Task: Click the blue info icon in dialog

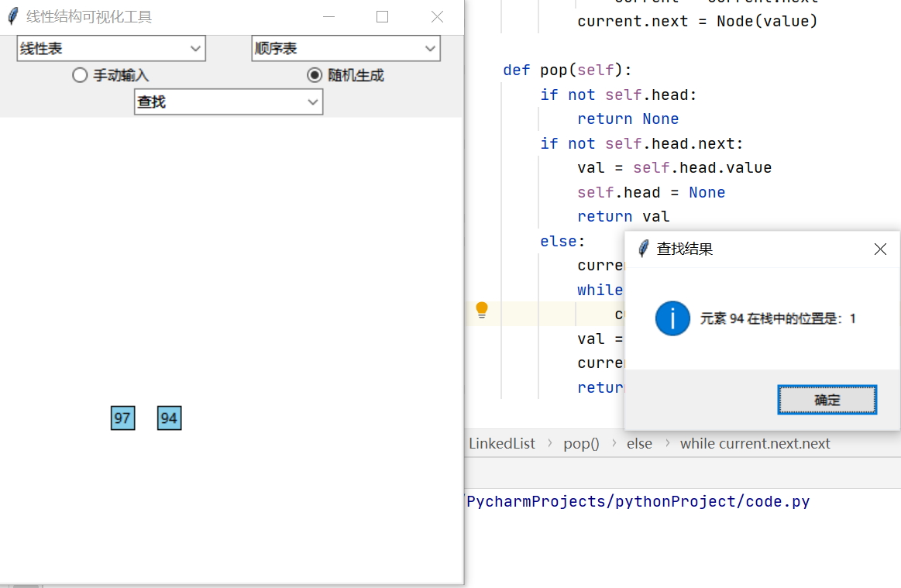Action: (672, 318)
